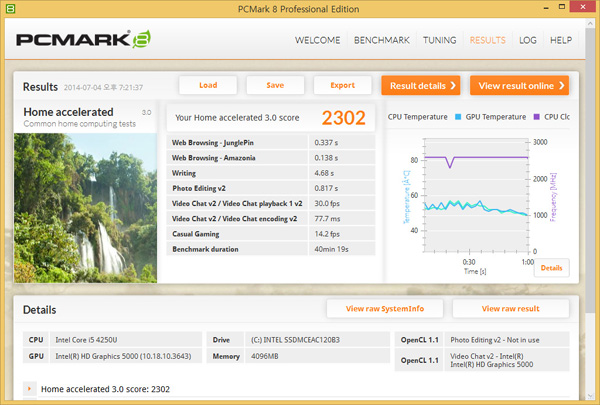Switch to the BENCHMARK tab
Image resolution: width=600 pixels, height=405 pixels.
coord(382,40)
